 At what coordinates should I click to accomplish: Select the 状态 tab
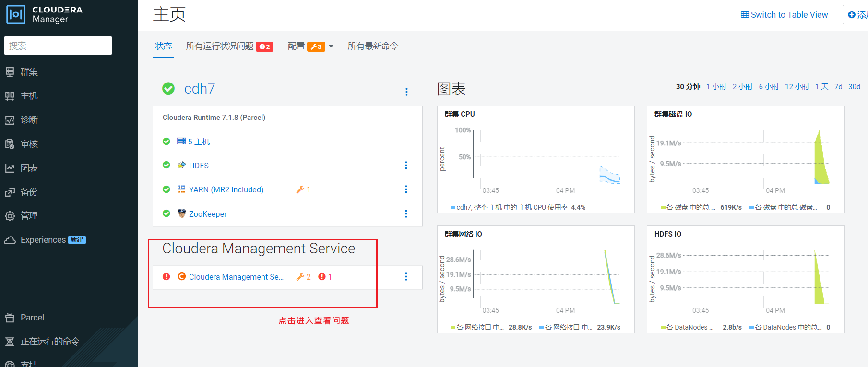pyautogui.click(x=163, y=46)
